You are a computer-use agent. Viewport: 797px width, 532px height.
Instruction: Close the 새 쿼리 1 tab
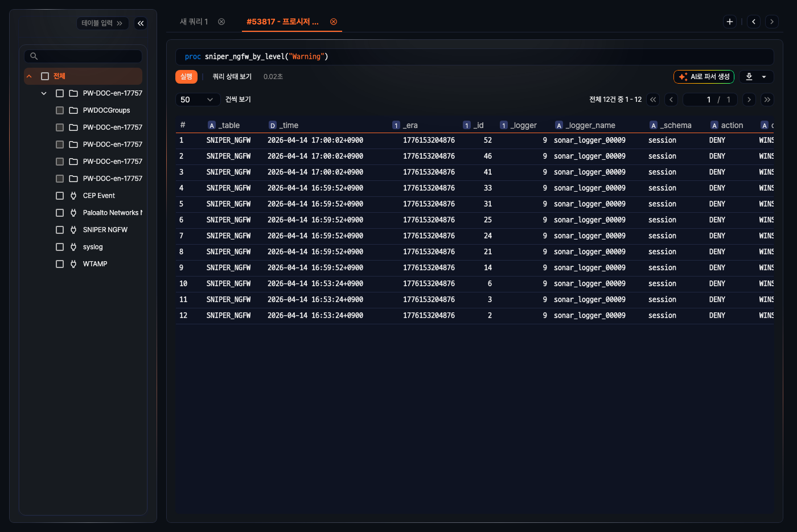[x=221, y=22]
